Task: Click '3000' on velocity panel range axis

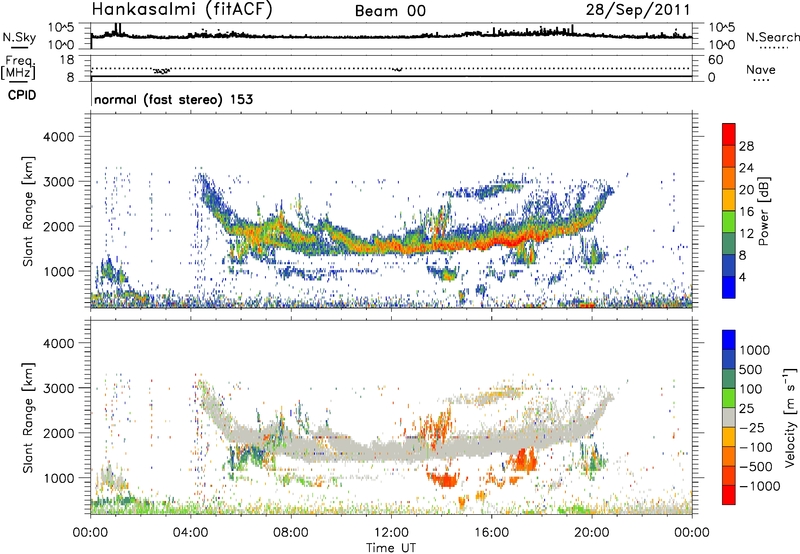Action: (x=59, y=388)
